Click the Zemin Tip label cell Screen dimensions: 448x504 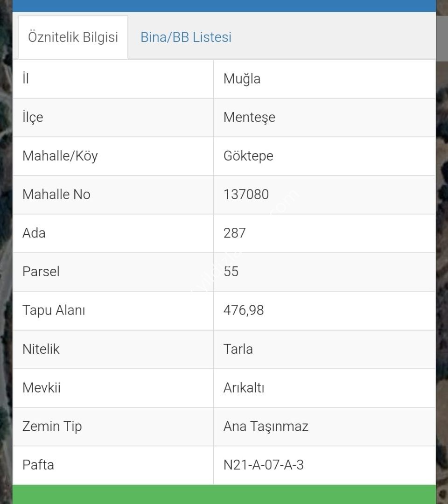(x=113, y=427)
